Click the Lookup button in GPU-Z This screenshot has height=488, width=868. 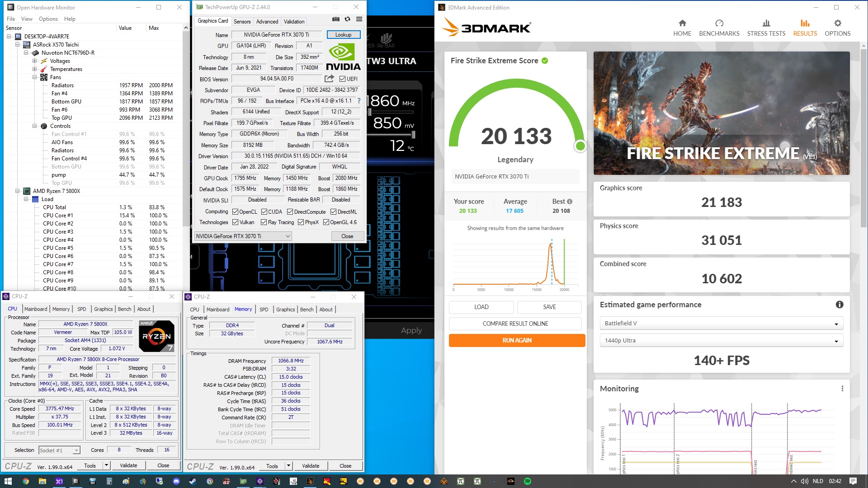[x=343, y=35]
